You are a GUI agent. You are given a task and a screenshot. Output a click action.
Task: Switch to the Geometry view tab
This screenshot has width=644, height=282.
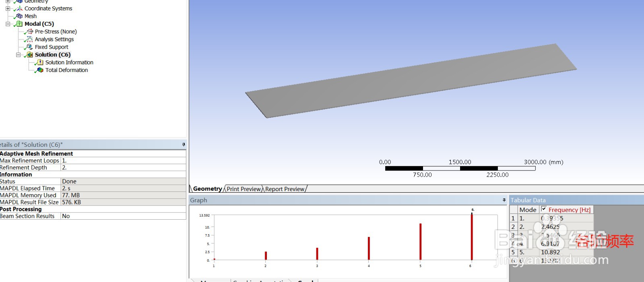click(x=207, y=189)
